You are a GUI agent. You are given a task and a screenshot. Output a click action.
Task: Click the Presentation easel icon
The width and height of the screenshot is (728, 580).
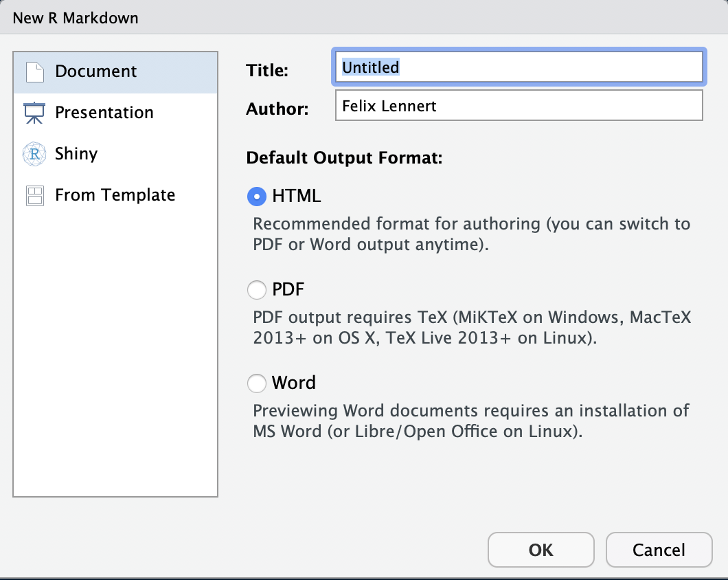pyautogui.click(x=34, y=113)
